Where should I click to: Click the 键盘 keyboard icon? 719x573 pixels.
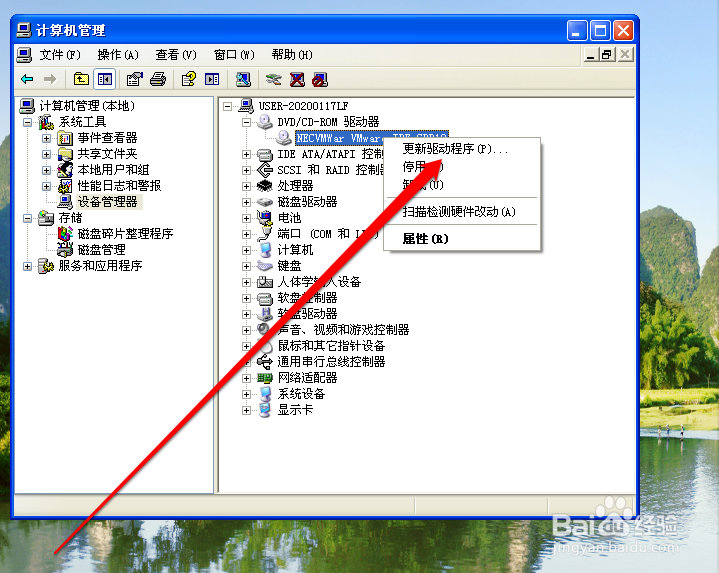click(265, 266)
